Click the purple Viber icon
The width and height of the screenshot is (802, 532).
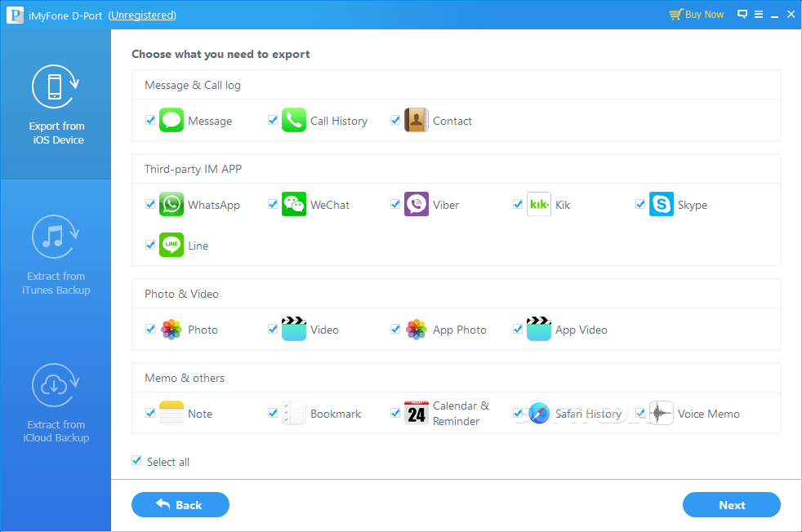point(417,205)
